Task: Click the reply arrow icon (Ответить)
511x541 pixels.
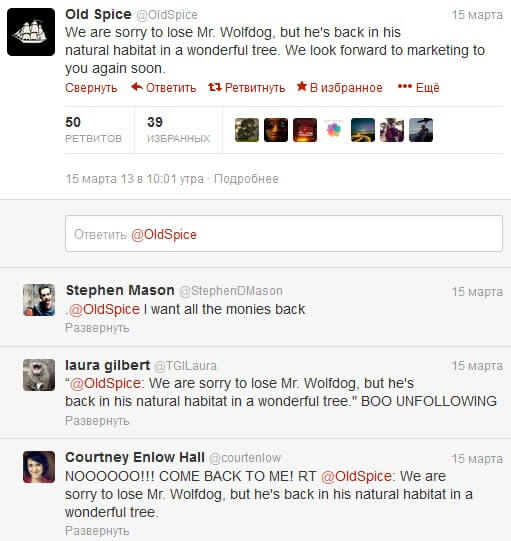Action: [x=137, y=87]
